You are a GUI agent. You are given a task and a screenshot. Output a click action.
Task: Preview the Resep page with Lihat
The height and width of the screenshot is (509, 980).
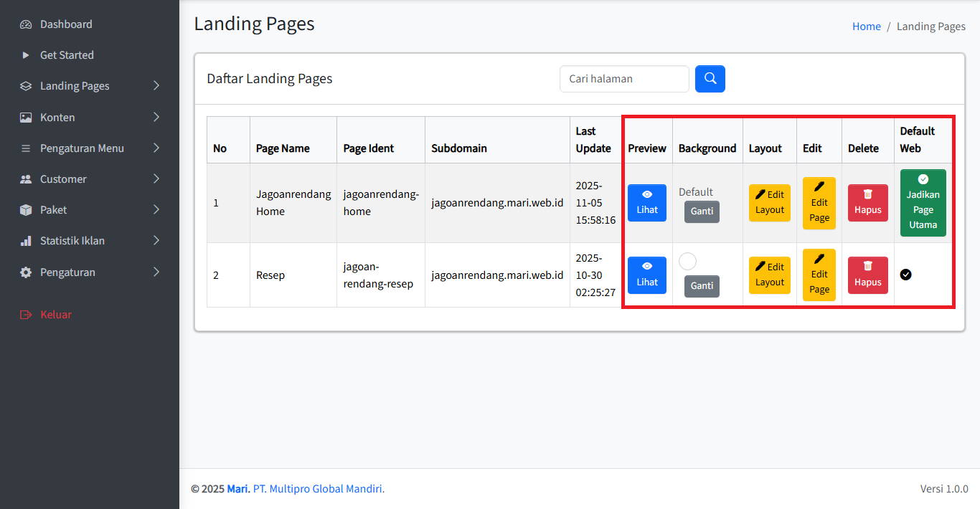646,275
